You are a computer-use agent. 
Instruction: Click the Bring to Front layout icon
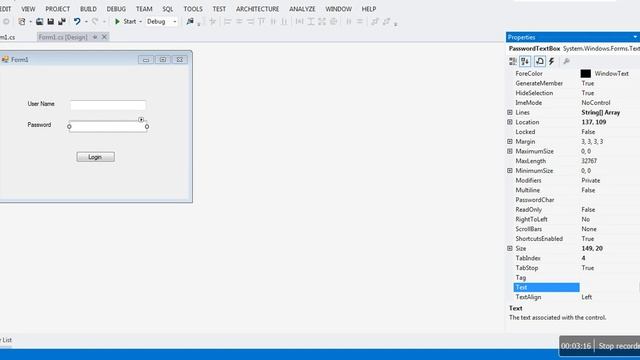coord(375,22)
